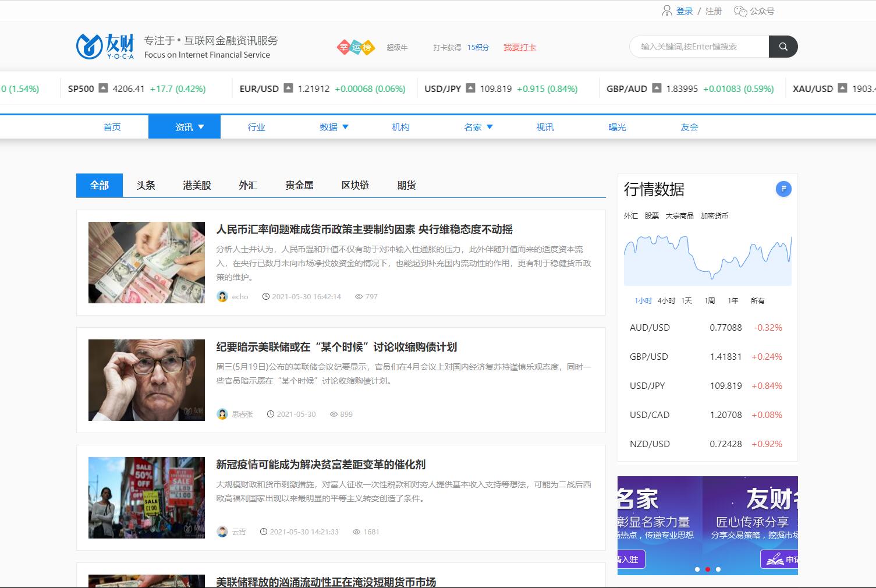Click the market trend line chart

point(707,259)
